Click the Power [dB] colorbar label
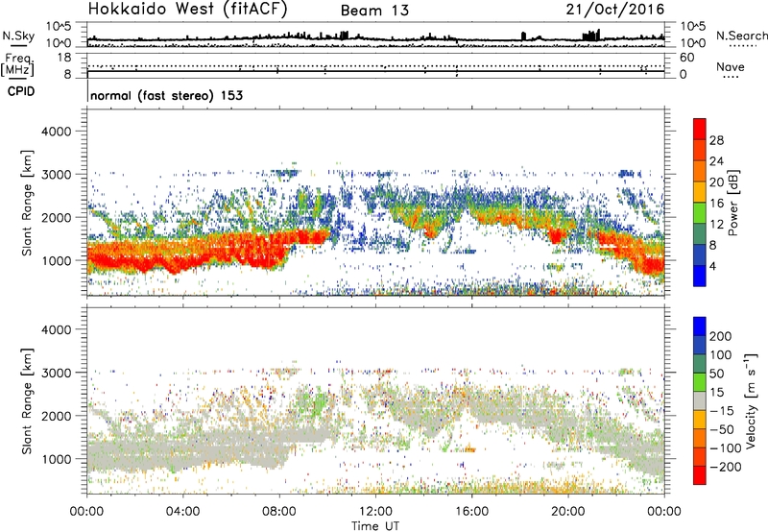This screenshot has width=768, height=532. [732, 203]
